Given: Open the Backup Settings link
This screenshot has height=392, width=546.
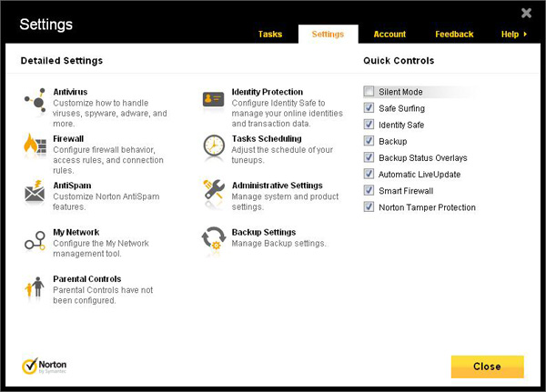Looking at the screenshot, I should click(264, 232).
